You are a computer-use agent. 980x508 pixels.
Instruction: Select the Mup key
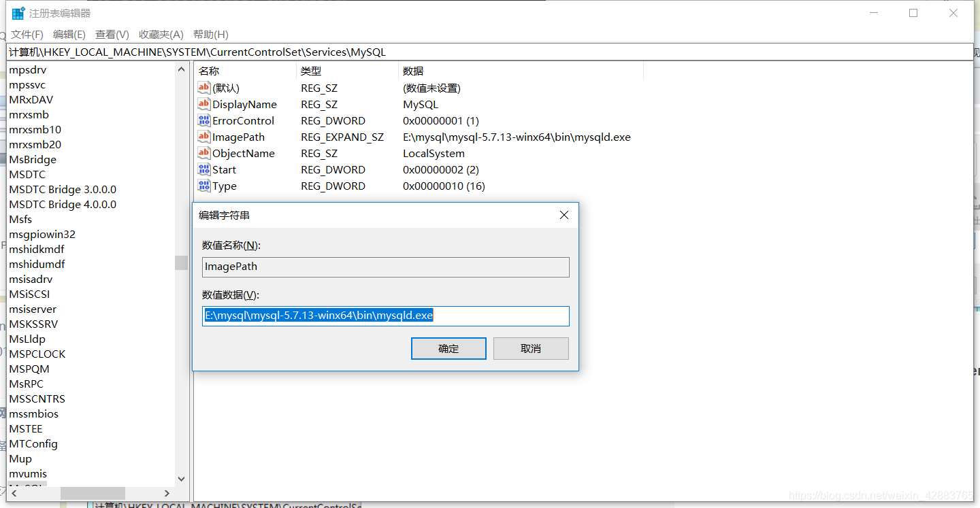pyautogui.click(x=20, y=458)
